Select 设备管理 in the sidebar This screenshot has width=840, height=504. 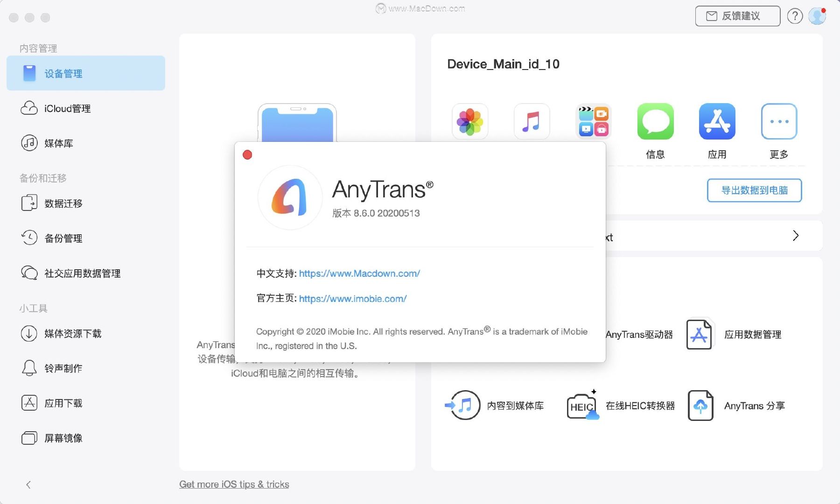86,73
